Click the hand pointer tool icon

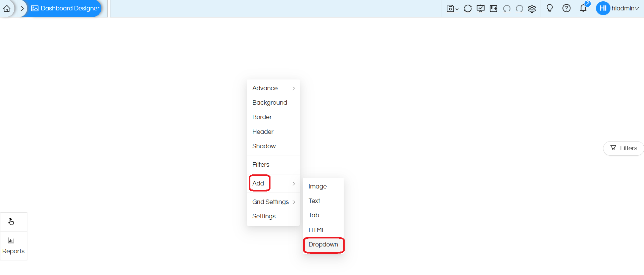tap(11, 222)
